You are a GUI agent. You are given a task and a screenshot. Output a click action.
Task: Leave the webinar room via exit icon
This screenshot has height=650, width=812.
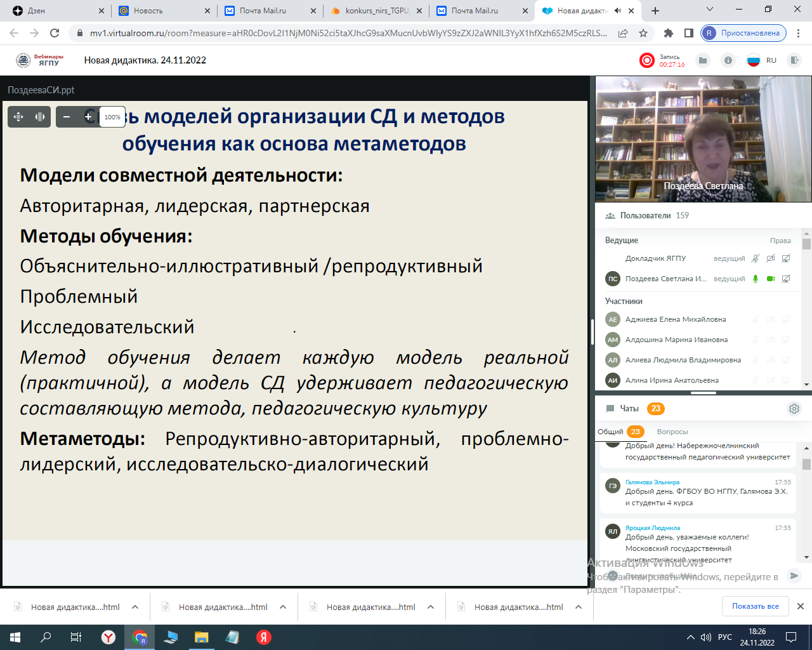pyautogui.click(x=794, y=60)
